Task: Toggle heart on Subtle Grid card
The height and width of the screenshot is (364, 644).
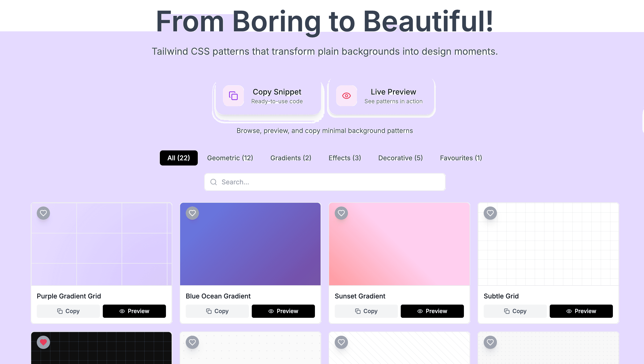Action: tap(490, 213)
